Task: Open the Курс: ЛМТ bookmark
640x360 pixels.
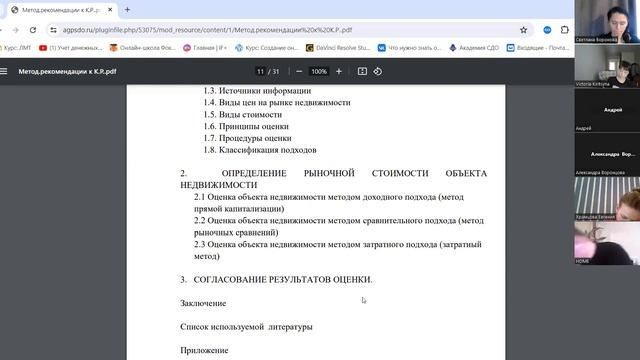Action: [x=16, y=48]
